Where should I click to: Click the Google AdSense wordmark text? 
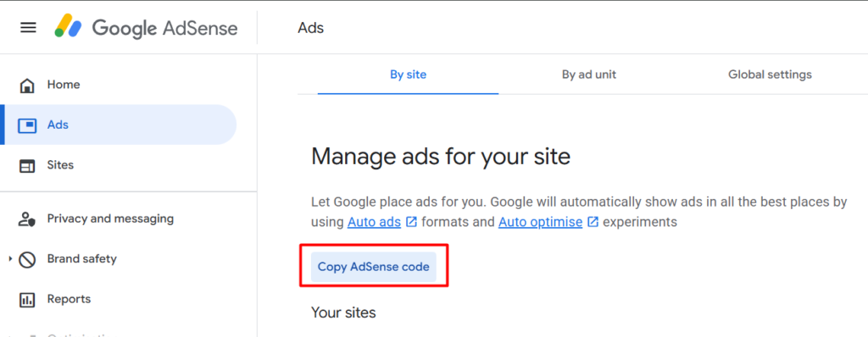(165, 28)
